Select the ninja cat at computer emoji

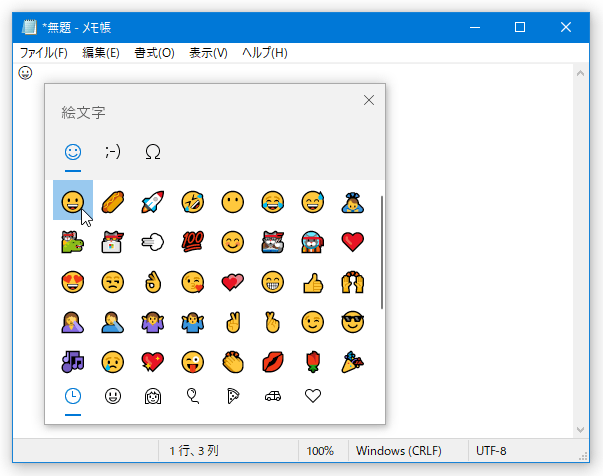tap(113, 242)
